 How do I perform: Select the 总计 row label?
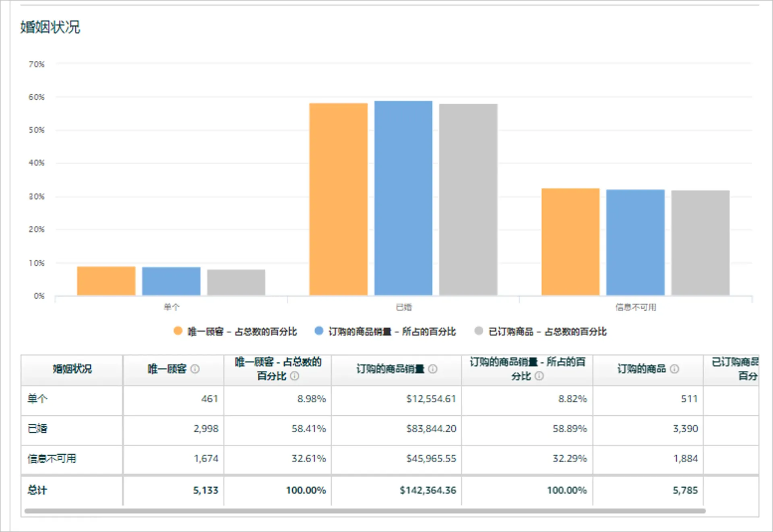click(x=37, y=490)
